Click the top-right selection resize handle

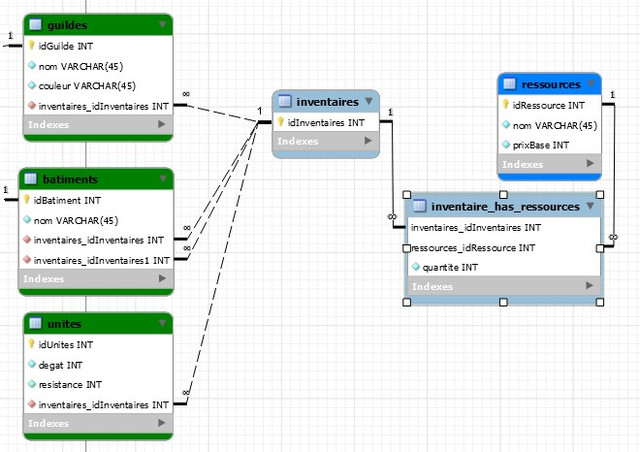point(600,195)
